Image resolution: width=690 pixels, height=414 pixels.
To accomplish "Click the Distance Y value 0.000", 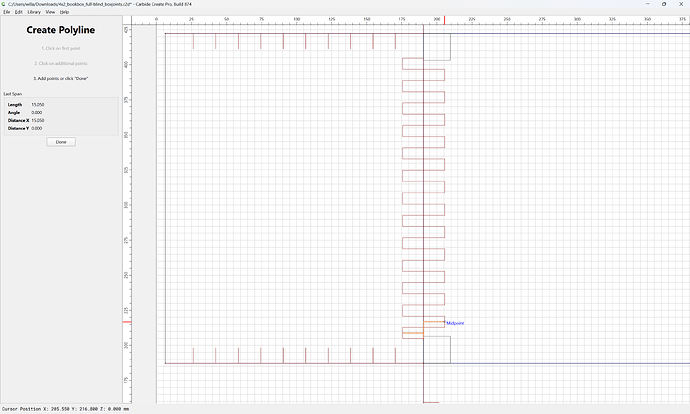I will (37, 128).
